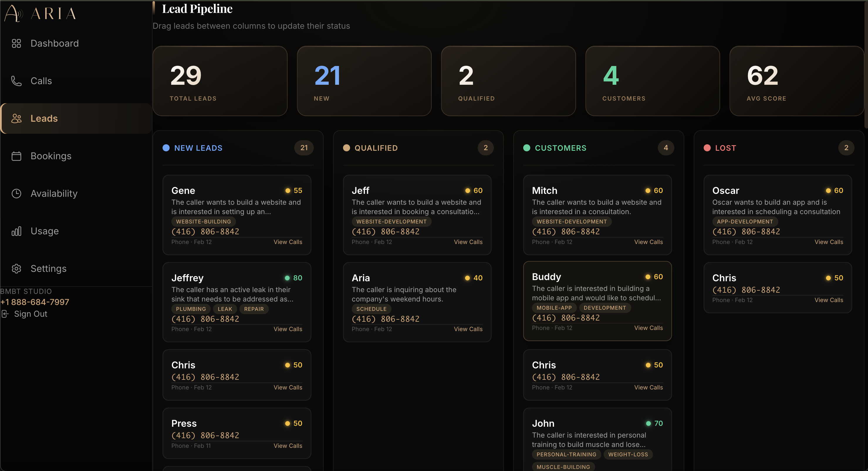Image resolution: width=868 pixels, height=471 pixels.
Task: Open the Calls section via its phone icon
Action: 16,81
